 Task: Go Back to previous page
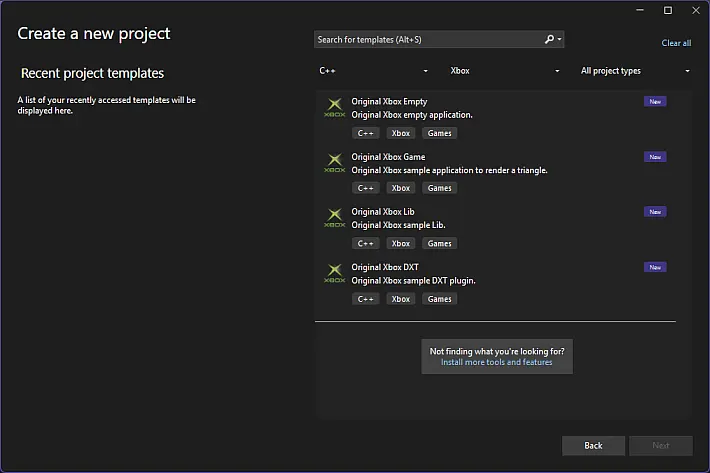(x=593, y=445)
